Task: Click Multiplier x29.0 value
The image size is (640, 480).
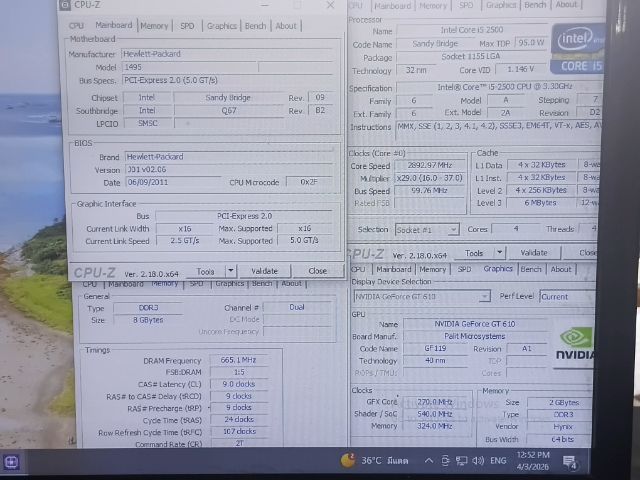Action: (430, 178)
